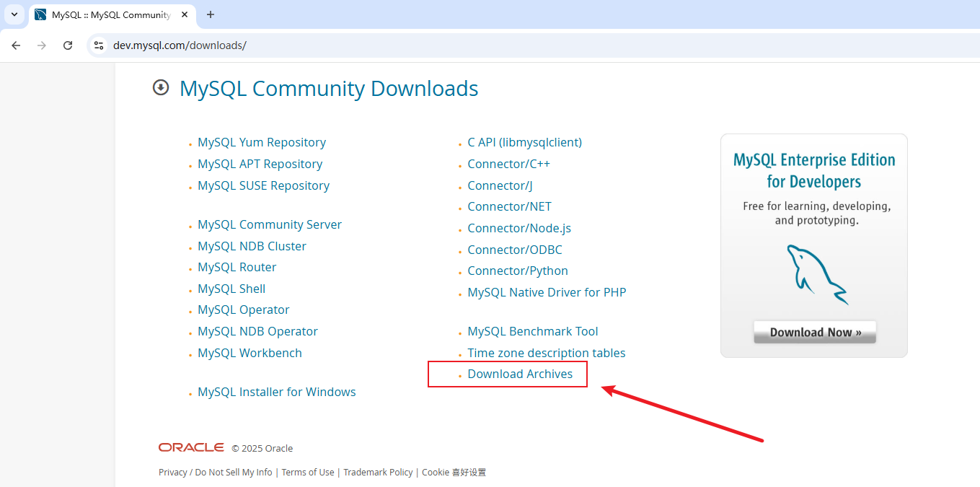Open the Privacy / Do Not Sell My Info link
Viewport: 980px width, 487px height.
point(216,473)
